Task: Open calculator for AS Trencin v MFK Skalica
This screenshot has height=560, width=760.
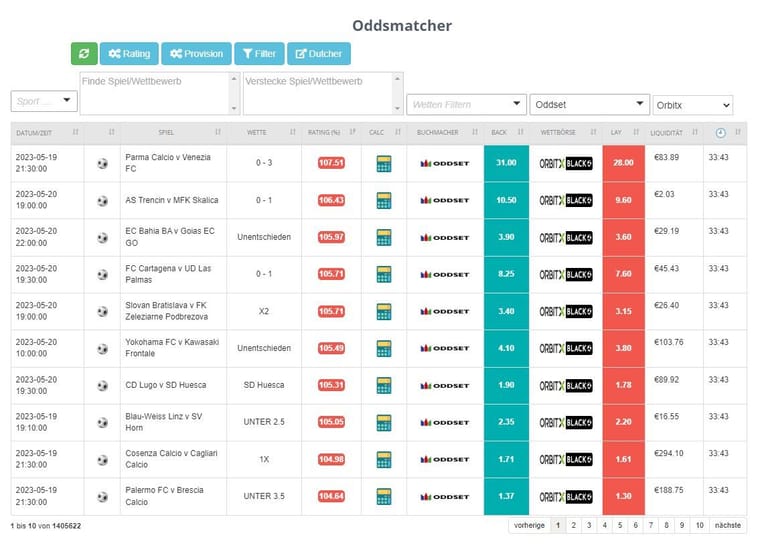Action: [x=384, y=200]
